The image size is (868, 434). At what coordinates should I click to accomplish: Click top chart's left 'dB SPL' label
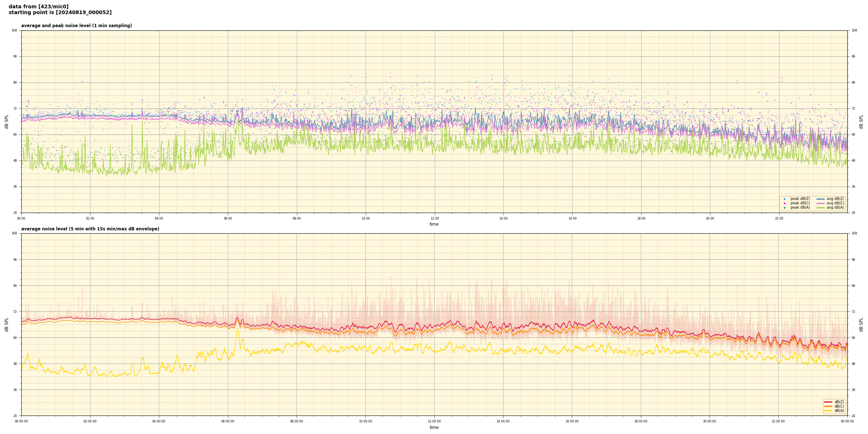7,122
